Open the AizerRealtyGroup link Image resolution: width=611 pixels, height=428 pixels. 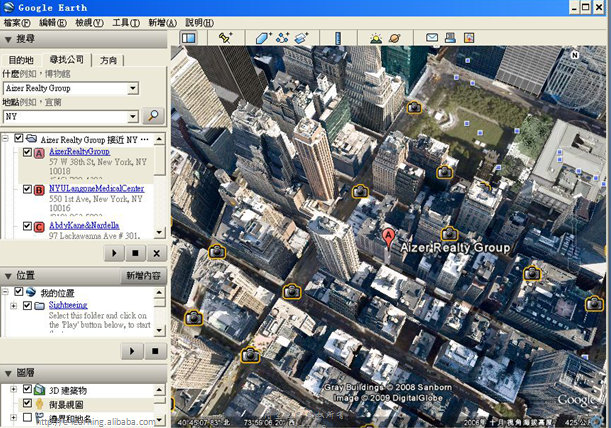coord(79,152)
